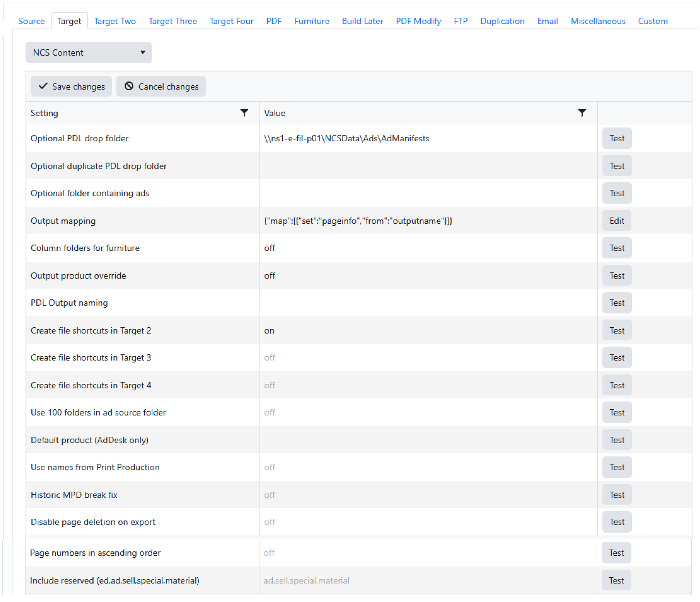Click Edit for Output mapping

point(617,221)
